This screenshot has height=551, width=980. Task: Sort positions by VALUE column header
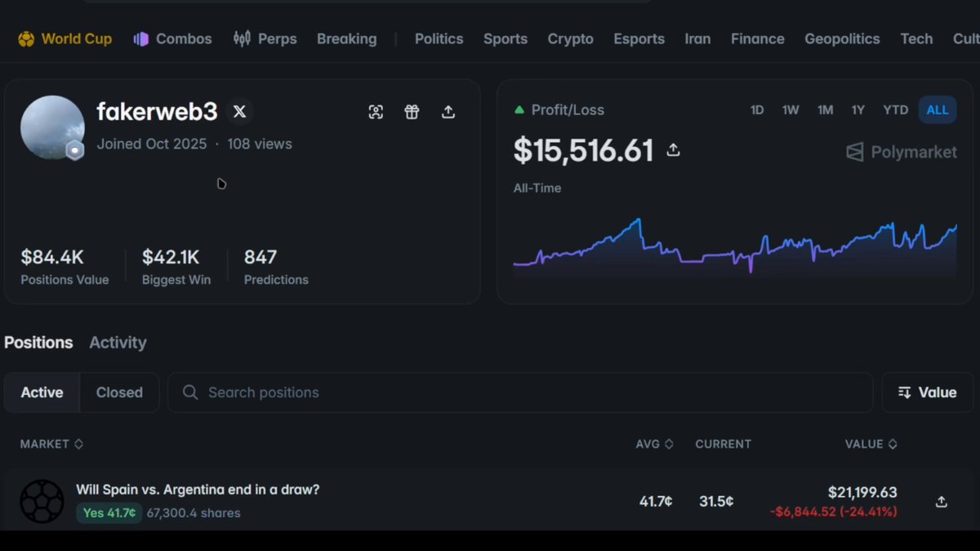(871, 444)
